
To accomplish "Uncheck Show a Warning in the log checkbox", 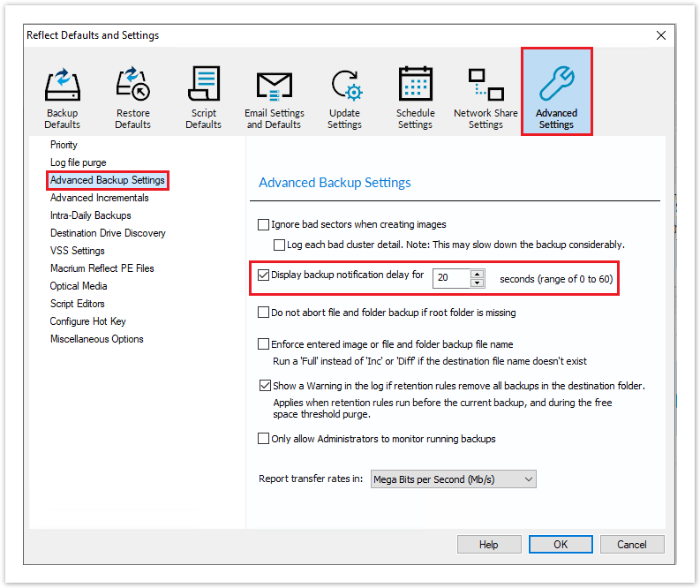I will (265, 385).
